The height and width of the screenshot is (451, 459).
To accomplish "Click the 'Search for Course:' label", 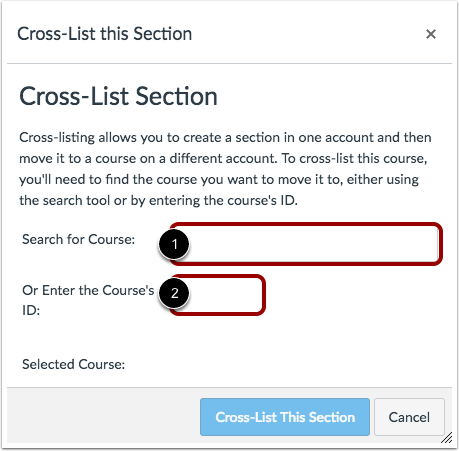I will [x=79, y=239].
